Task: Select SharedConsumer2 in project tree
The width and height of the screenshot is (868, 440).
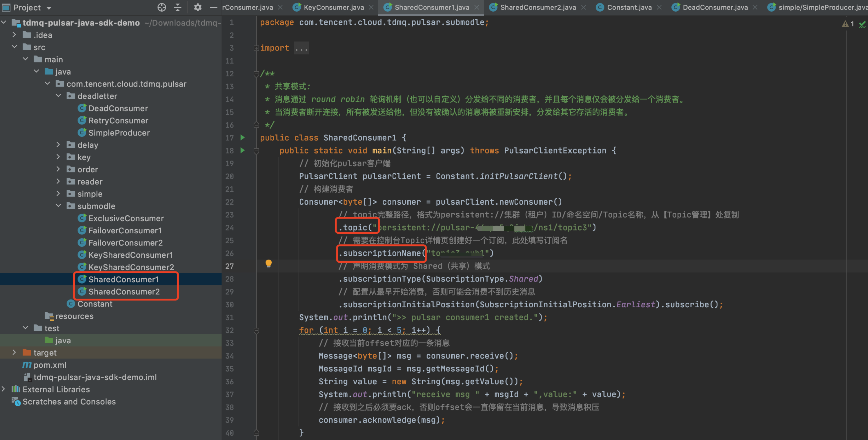Action: [x=124, y=291]
